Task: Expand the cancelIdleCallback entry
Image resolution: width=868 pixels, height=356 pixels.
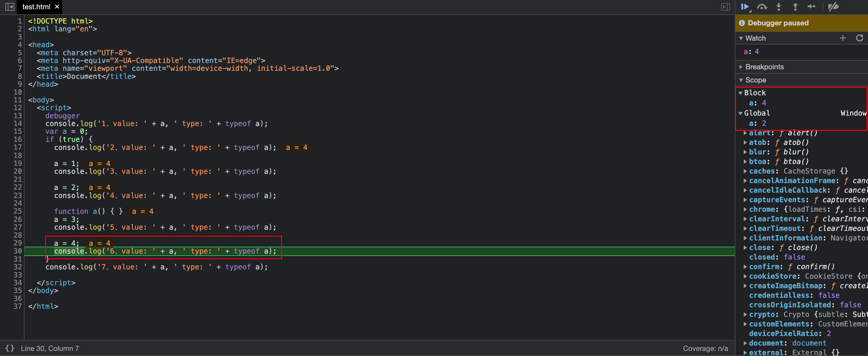Action: pyautogui.click(x=745, y=190)
